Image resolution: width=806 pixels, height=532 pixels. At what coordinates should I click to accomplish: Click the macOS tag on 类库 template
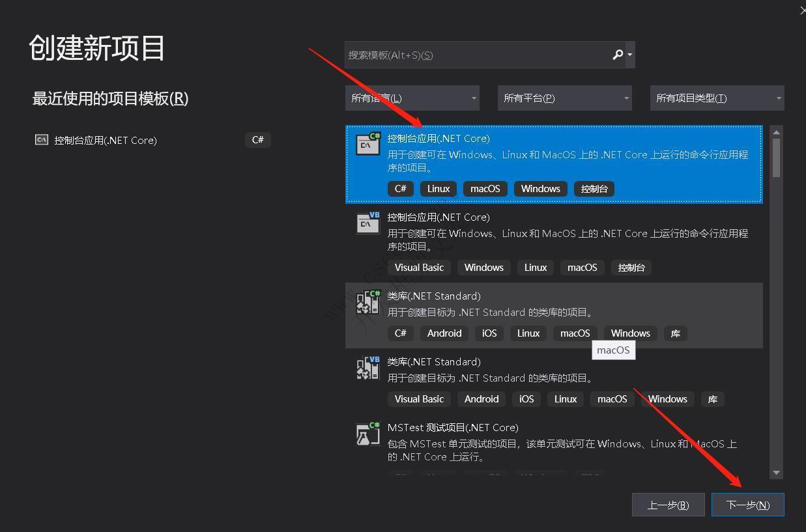(x=575, y=333)
